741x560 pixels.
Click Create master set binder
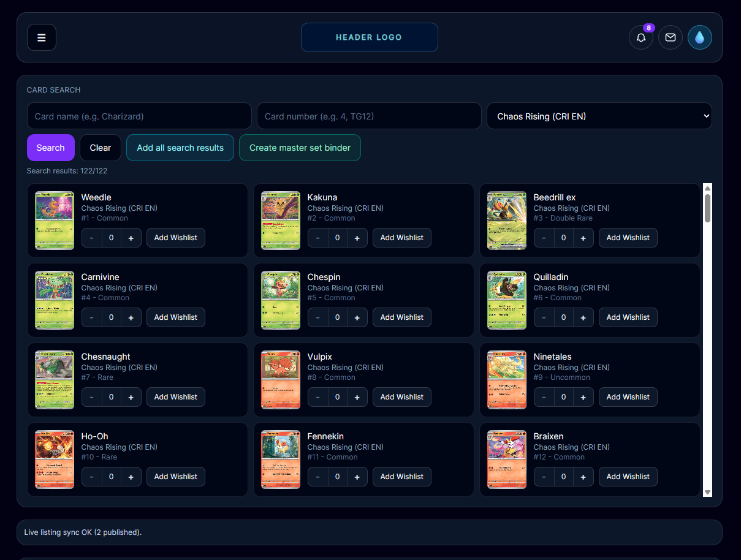(x=300, y=148)
